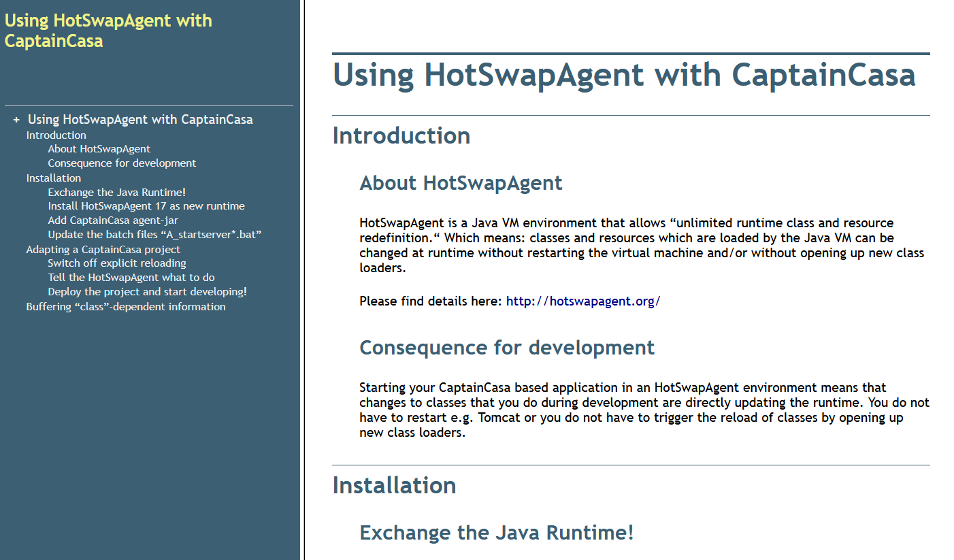Click the main page heading 'Using HotSwapAgent with CaptainCasa'

[x=624, y=75]
